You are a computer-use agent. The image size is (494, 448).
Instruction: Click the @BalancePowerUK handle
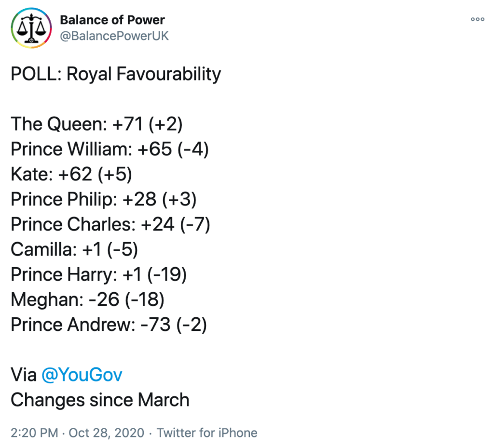click(114, 36)
